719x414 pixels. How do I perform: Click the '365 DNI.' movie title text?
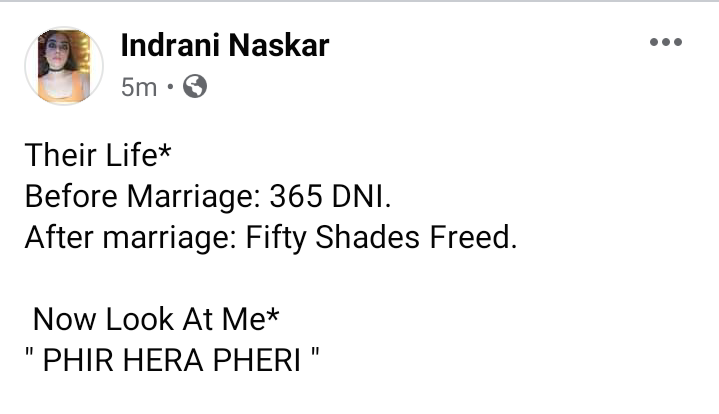pyautogui.click(x=330, y=196)
